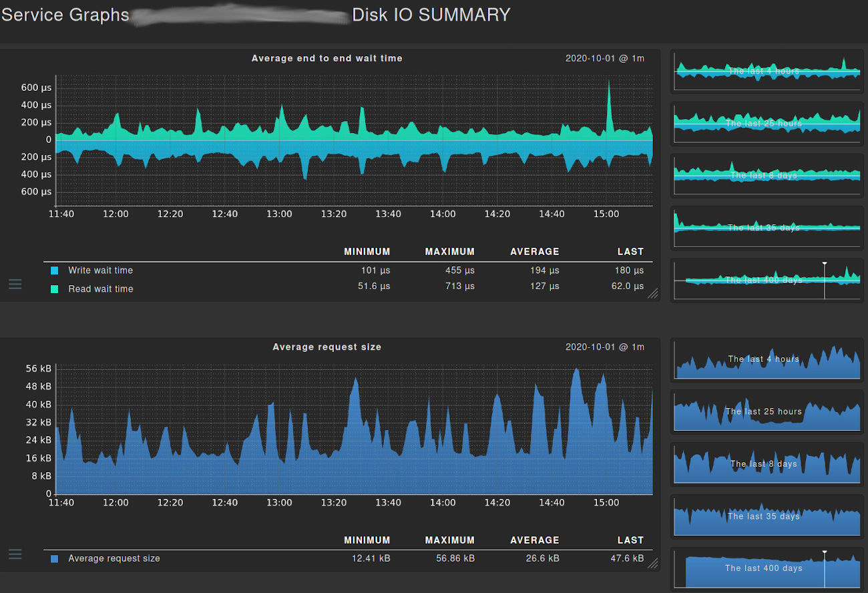Open request size 'The last 8 days' thumbnail
Screen dimensions: 868x593
767,463
